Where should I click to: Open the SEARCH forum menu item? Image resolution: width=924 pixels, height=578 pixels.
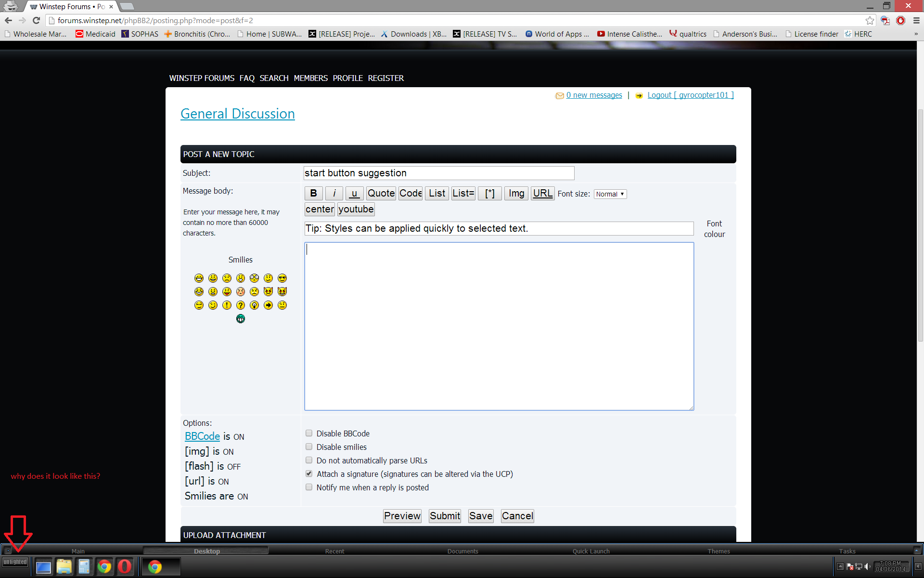[274, 78]
